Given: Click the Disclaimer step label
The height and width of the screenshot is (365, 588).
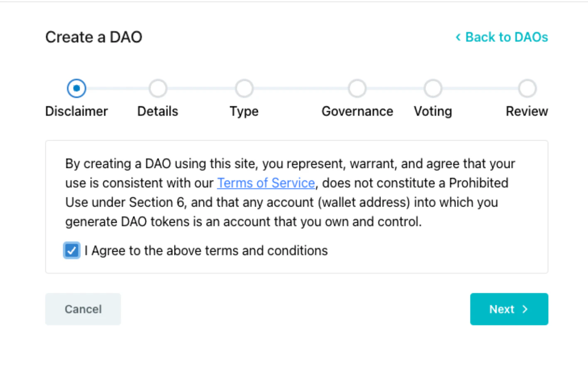Looking at the screenshot, I should (76, 111).
